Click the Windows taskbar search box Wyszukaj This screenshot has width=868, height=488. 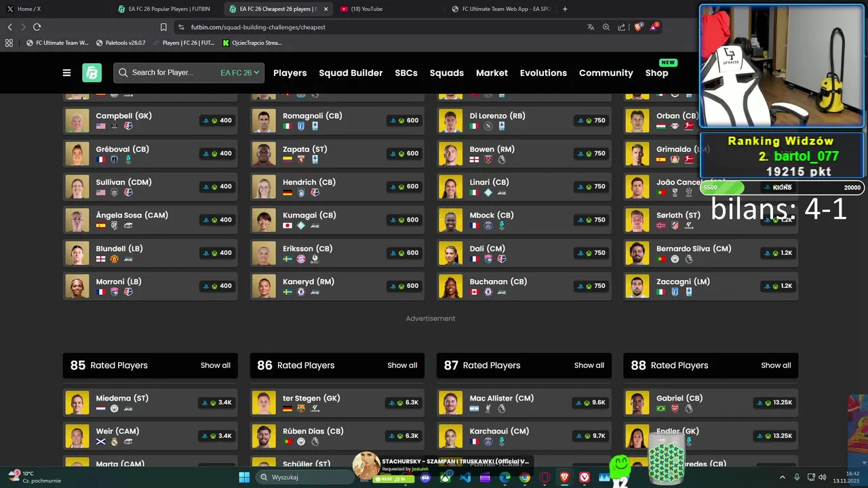[305, 477]
